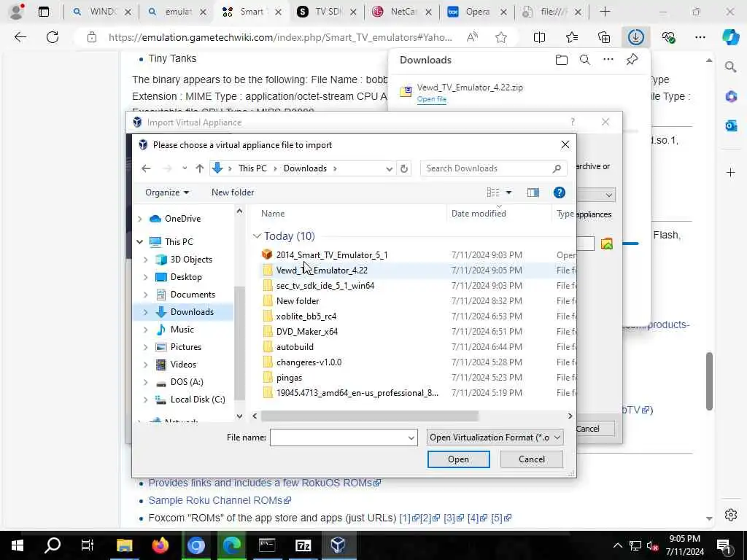
Task: Click the browse file icon in Import Appliance
Action: [x=606, y=244]
